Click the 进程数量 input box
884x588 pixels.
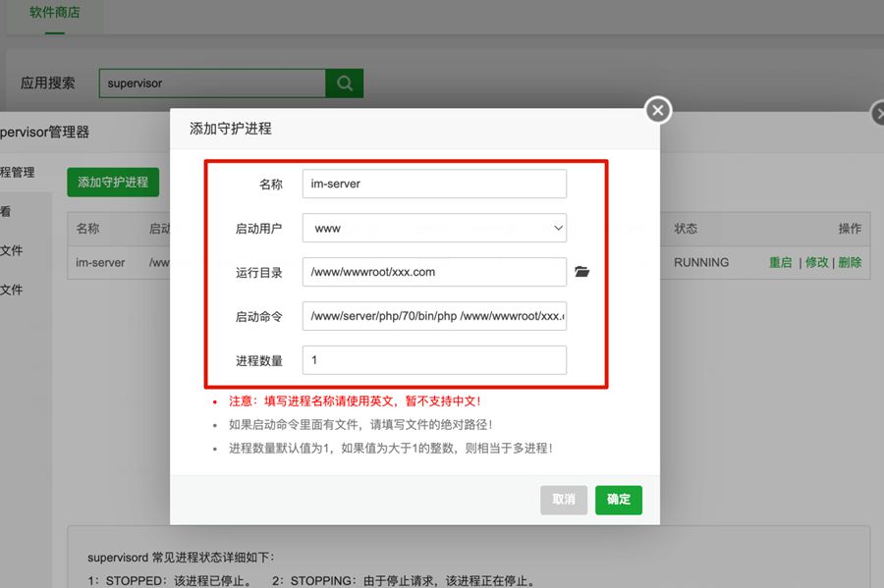[x=434, y=360]
